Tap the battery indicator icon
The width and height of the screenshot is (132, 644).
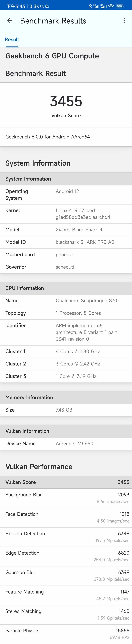(x=120, y=6)
